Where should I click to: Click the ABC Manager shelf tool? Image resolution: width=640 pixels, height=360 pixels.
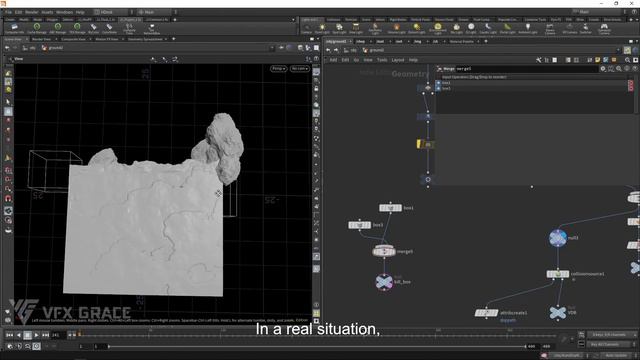pyautogui.click(x=58, y=29)
